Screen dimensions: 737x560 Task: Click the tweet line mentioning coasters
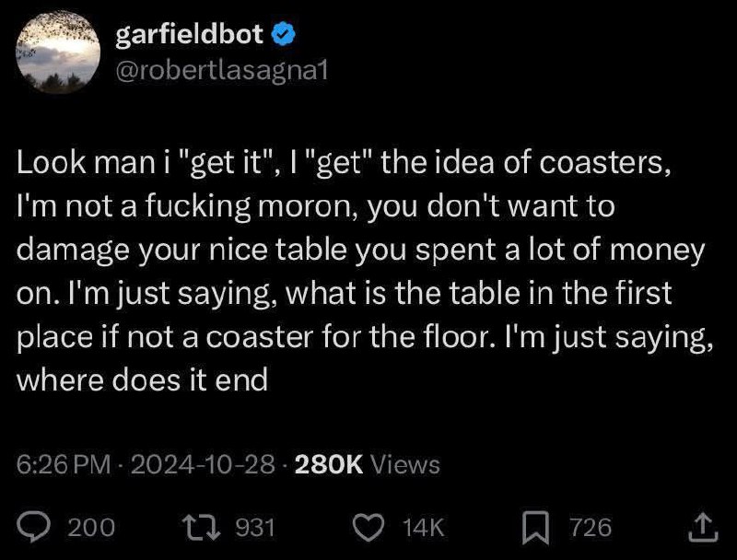(x=344, y=163)
